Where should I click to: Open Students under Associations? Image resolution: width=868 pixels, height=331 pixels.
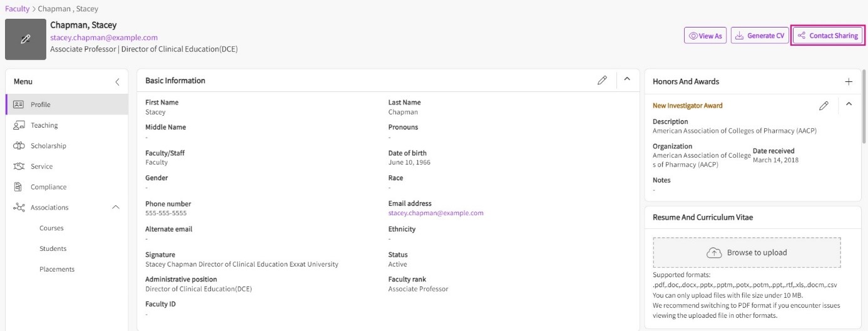[53, 249]
